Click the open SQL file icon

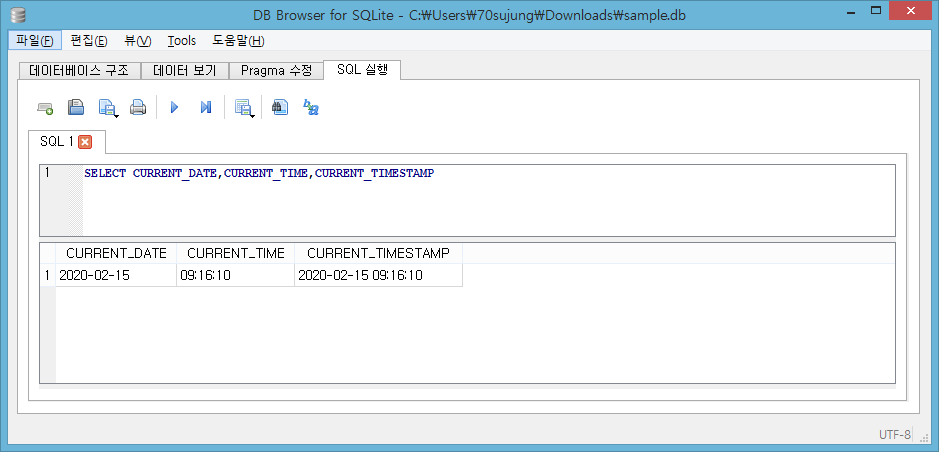tap(75, 108)
